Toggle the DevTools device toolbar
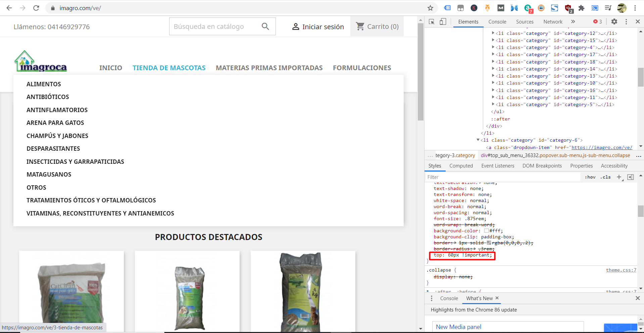 coord(443,22)
